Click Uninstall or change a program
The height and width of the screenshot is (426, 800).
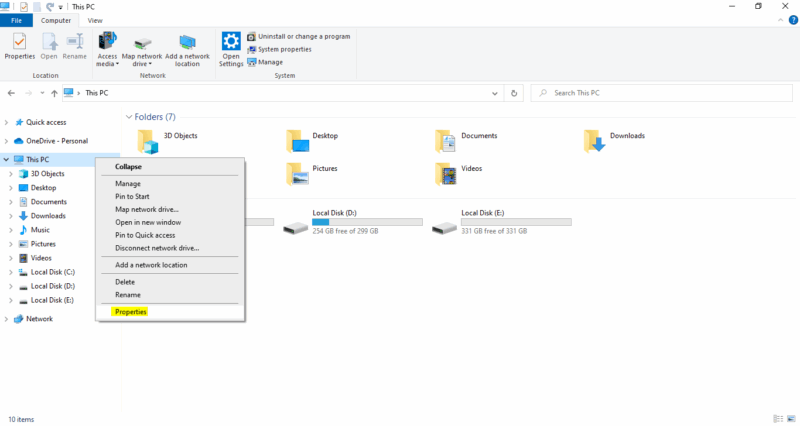[298, 36]
